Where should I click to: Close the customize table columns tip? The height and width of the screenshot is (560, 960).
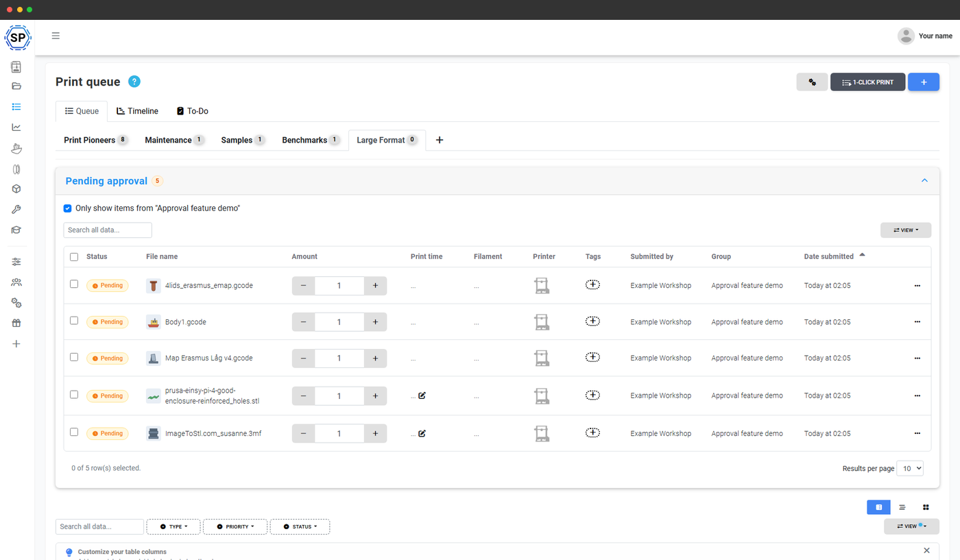(x=927, y=550)
